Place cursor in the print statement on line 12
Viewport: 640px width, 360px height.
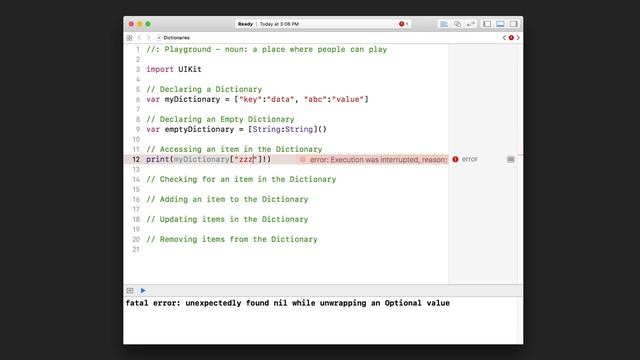208,159
